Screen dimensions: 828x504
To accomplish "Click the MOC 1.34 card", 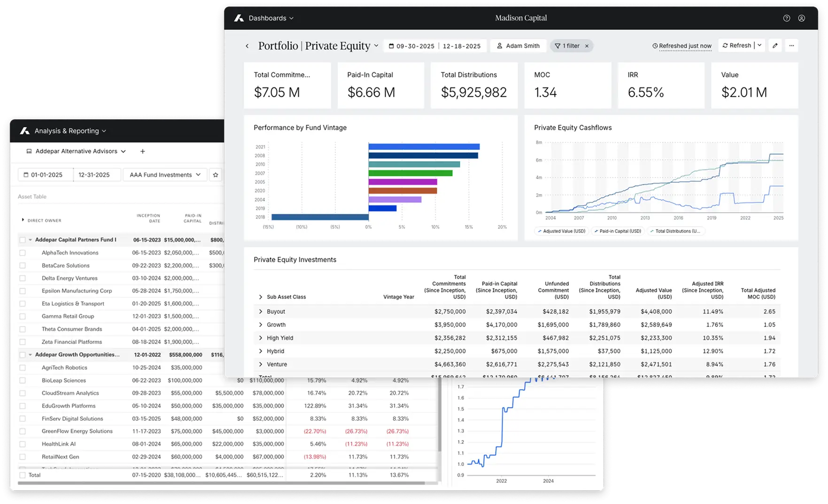I will tap(567, 85).
